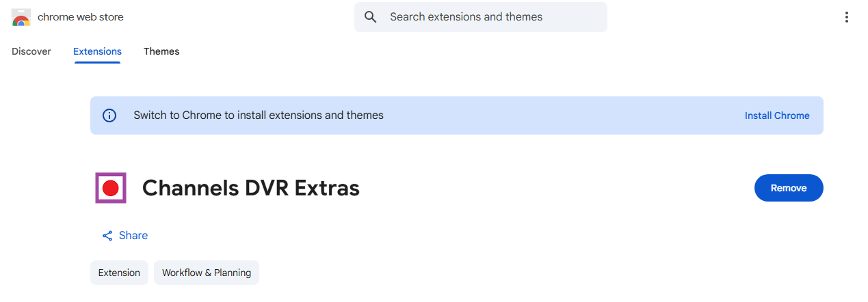Screen dimensions: 868x302
Task: Open the three-dot more options menu
Action: [847, 17]
